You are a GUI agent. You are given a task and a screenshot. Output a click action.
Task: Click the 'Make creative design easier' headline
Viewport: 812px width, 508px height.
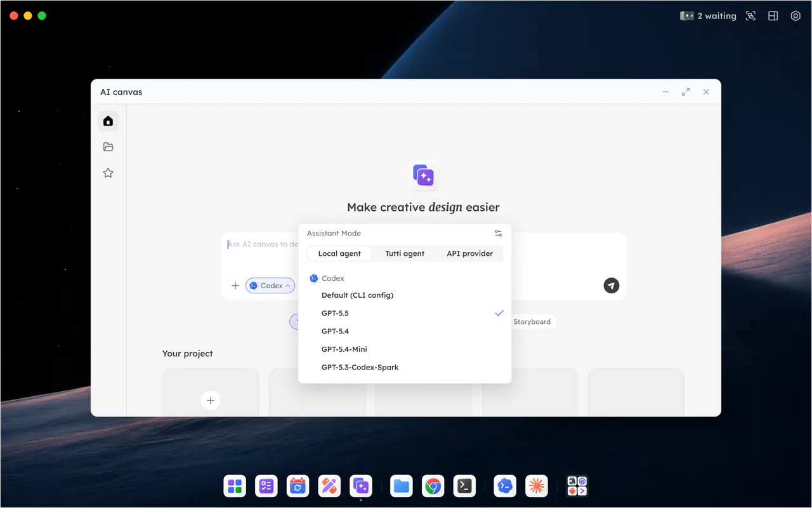[423, 207]
